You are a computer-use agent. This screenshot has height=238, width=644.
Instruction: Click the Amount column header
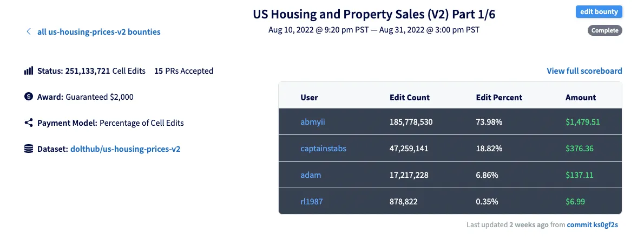pyautogui.click(x=580, y=98)
